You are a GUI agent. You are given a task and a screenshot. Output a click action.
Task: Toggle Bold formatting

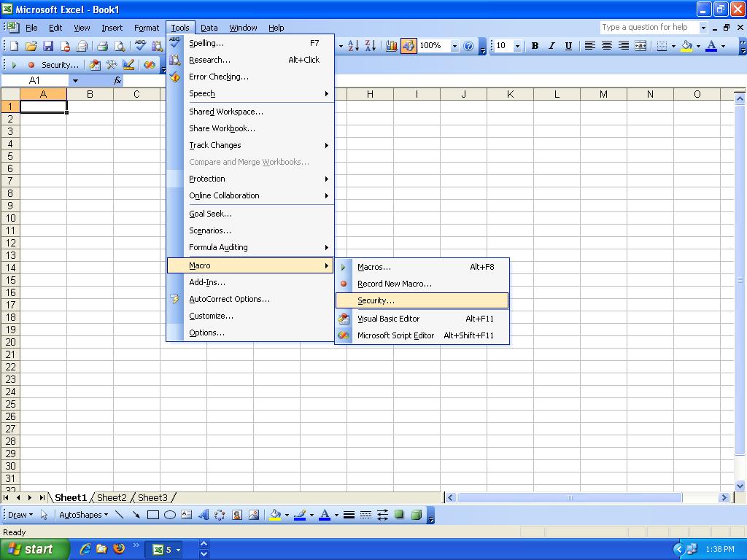[x=535, y=46]
